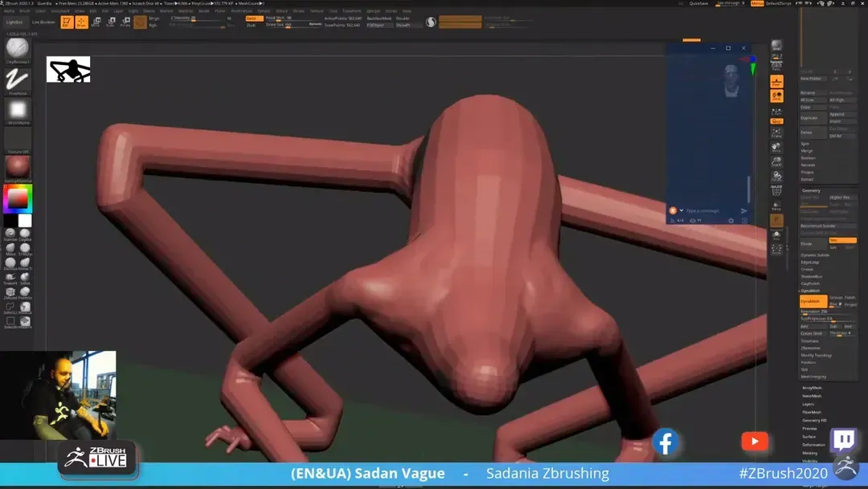Toggle the DynaMesh button on

[x=813, y=301]
